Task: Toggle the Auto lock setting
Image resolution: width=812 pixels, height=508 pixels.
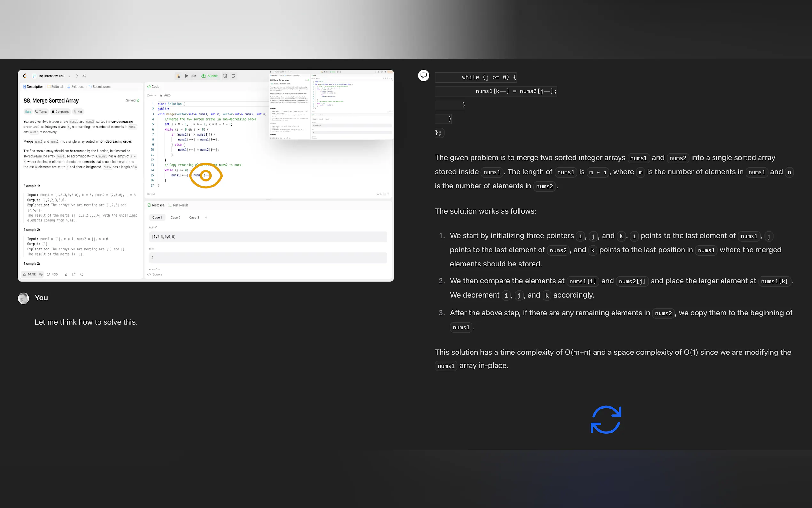Action: (165, 95)
